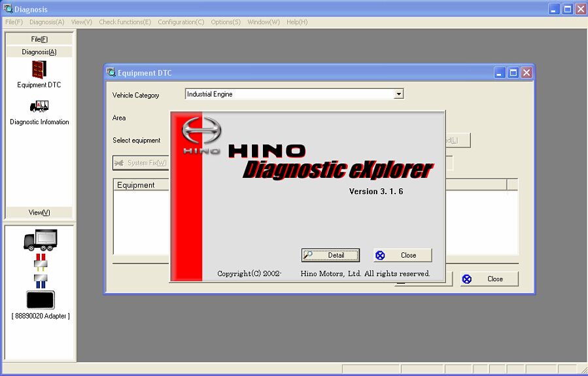Expand the View(V) sidebar section
The width and height of the screenshot is (588, 376).
39,212
